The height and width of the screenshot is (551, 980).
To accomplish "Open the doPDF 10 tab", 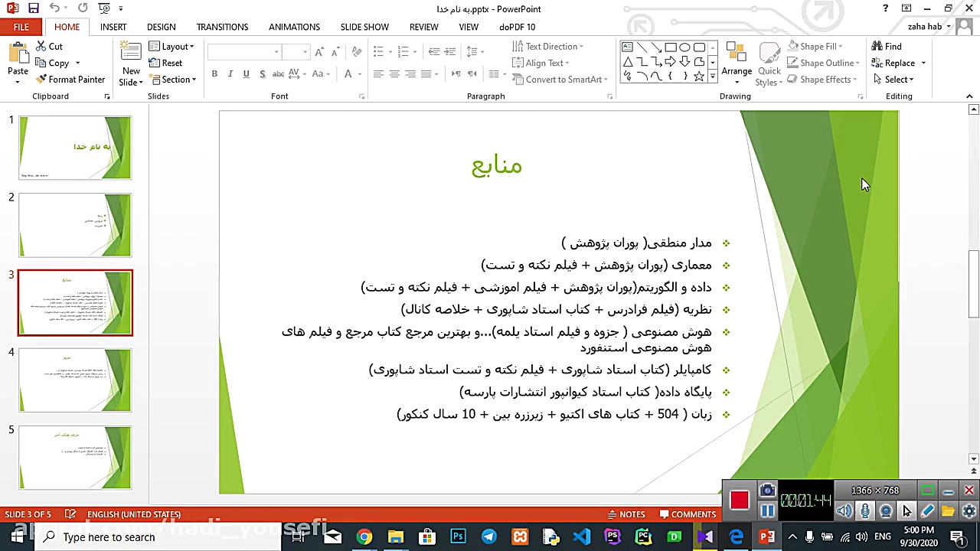I will click(x=517, y=27).
